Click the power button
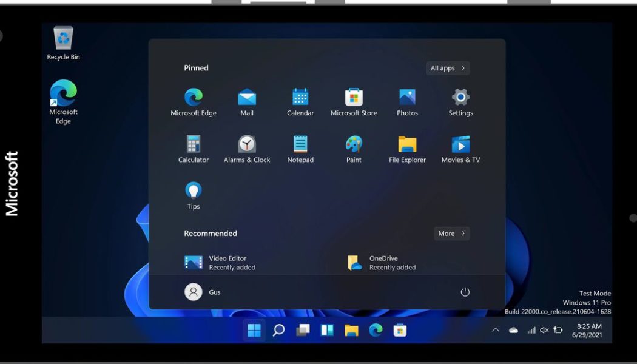Image resolution: width=637 pixels, height=364 pixels. pyautogui.click(x=465, y=291)
